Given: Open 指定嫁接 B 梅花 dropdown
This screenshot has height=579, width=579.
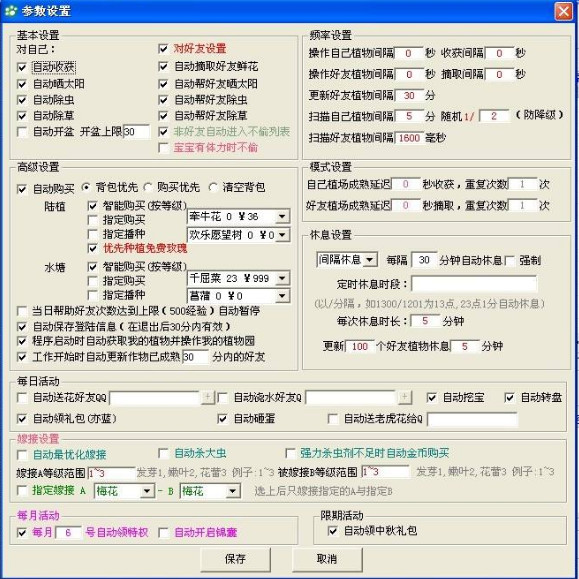Looking at the screenshot, I should (x=233, y=491).
